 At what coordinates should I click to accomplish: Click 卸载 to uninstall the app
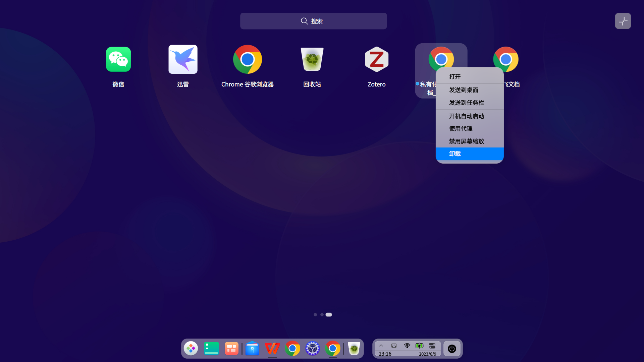[x=470, y=154]
